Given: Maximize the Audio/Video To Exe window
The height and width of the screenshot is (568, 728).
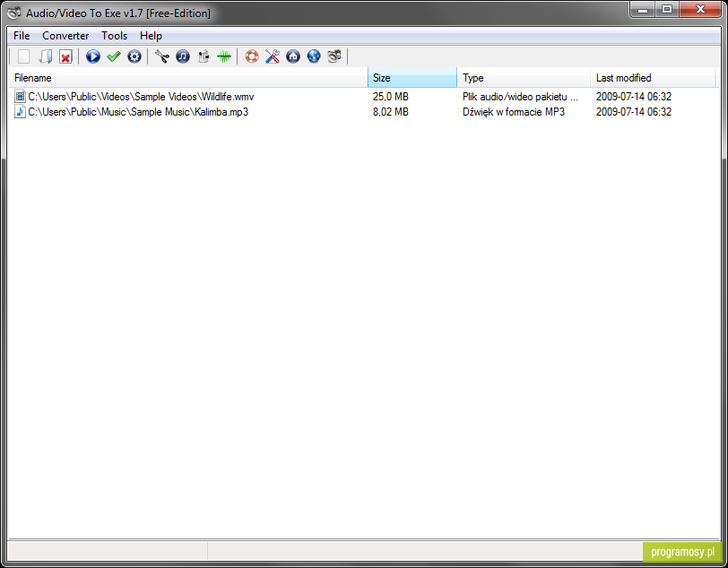Looking at the screenshot, I should click(667, 9).
